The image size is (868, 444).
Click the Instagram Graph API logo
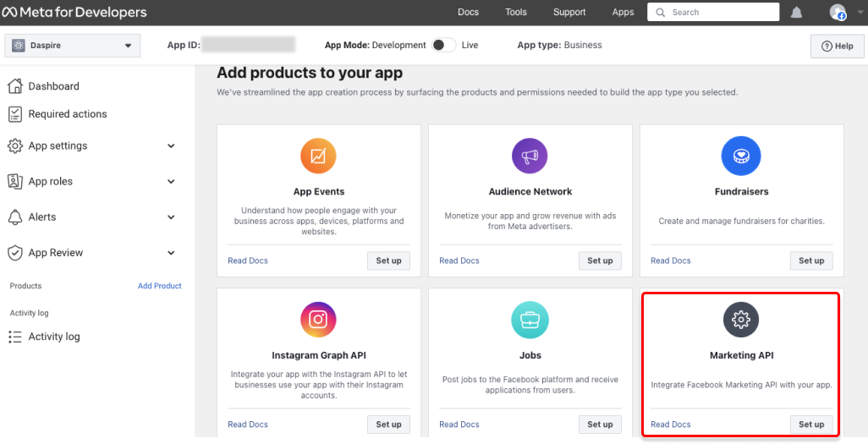tap(318, 320)
